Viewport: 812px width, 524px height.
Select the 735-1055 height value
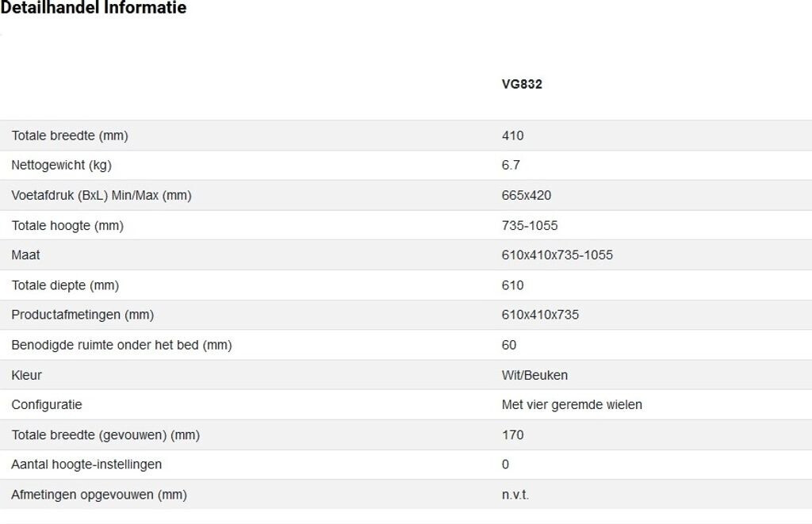530,226
